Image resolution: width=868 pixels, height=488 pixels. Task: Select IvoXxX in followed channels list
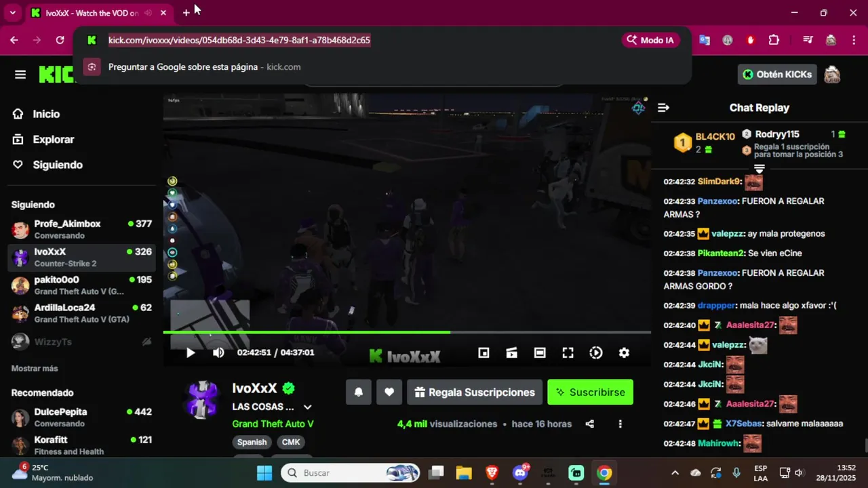point(81,257)
